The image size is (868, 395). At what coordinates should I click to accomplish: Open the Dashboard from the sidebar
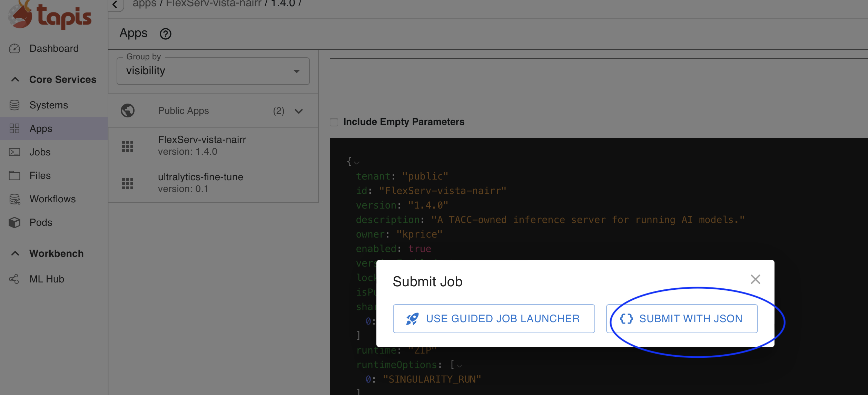pyautogui.click(x=14, y=49)
